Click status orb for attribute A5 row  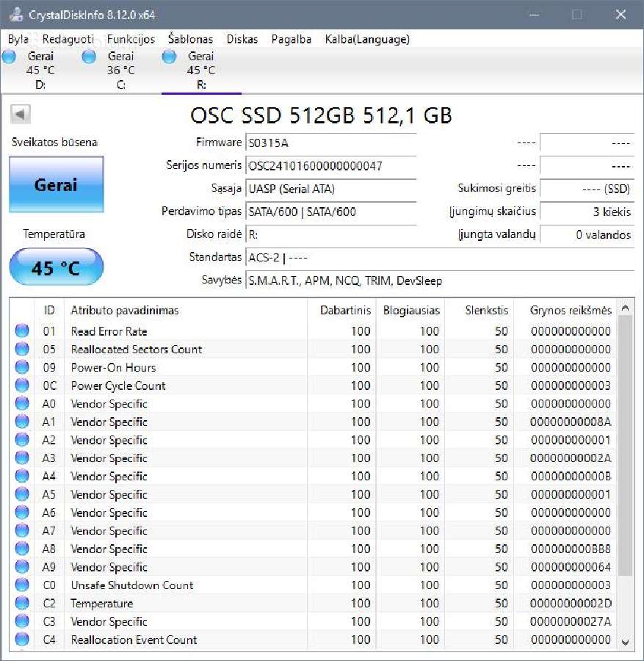[22, 494]
